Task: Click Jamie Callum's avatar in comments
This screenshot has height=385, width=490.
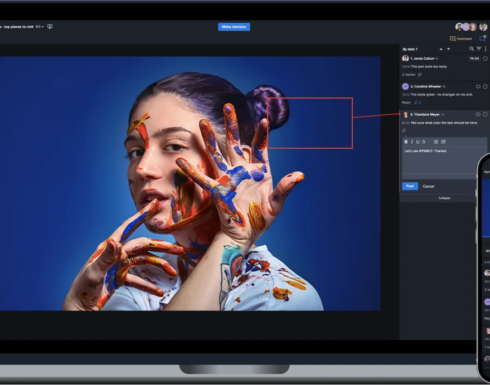Action: pos(405,59)
